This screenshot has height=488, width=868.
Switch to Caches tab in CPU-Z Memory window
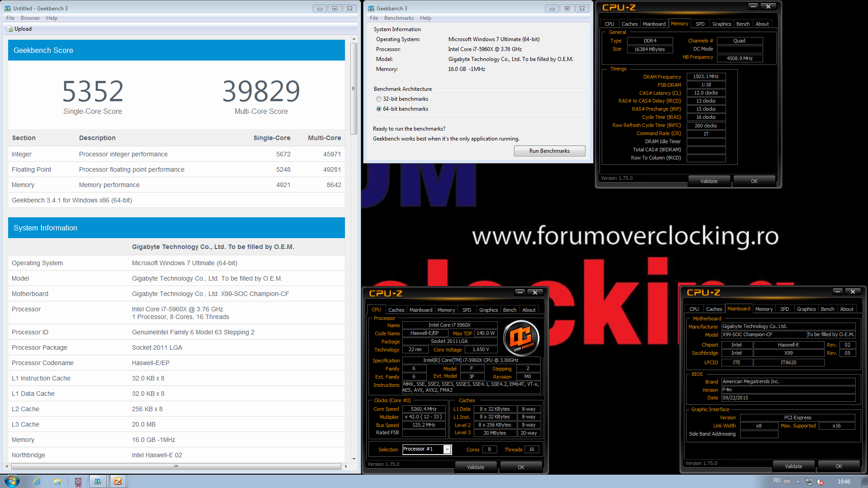(x=629, y=24)
